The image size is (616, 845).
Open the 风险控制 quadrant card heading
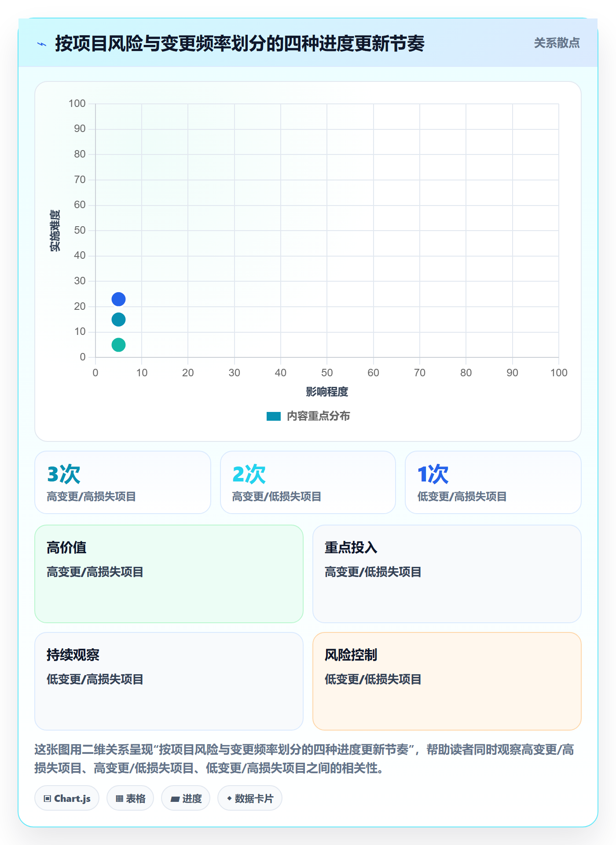pos(351,655)
